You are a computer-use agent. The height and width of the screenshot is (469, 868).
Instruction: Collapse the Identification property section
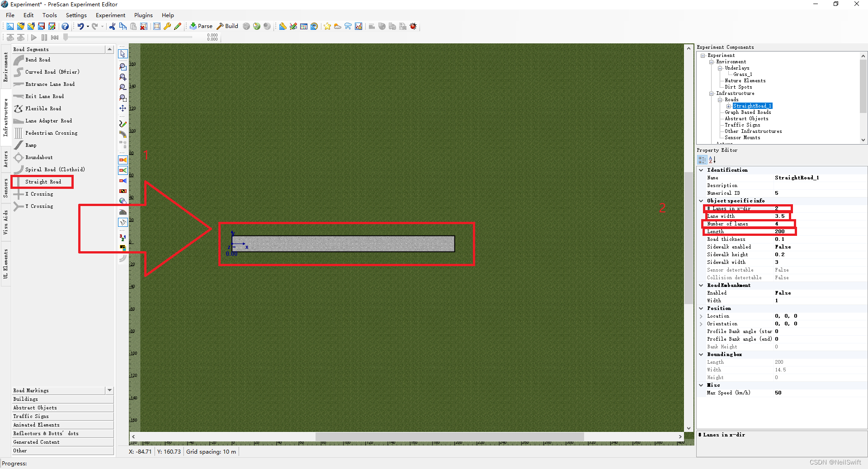(701, 170)
